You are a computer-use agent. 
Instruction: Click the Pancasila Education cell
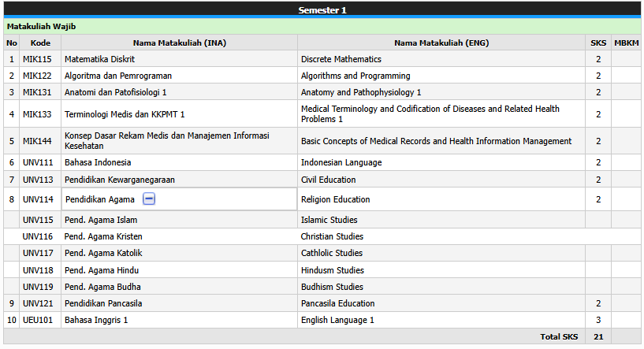click(441, 303)
